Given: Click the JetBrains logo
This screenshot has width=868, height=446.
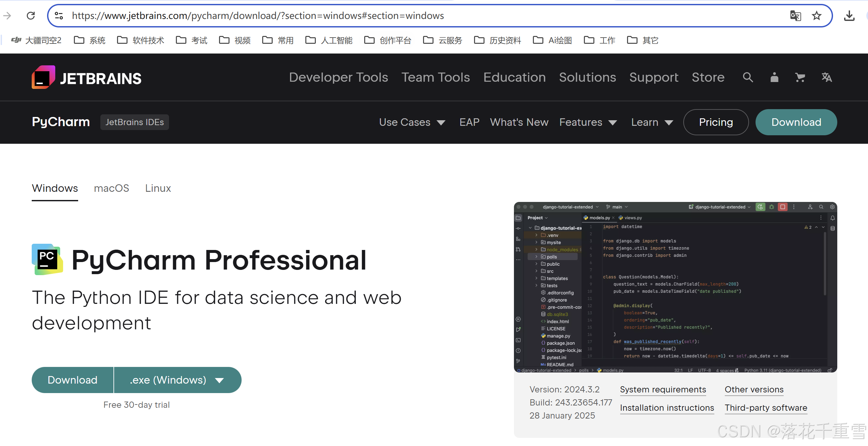Looking at the screenshot, I should click(86, 77).
